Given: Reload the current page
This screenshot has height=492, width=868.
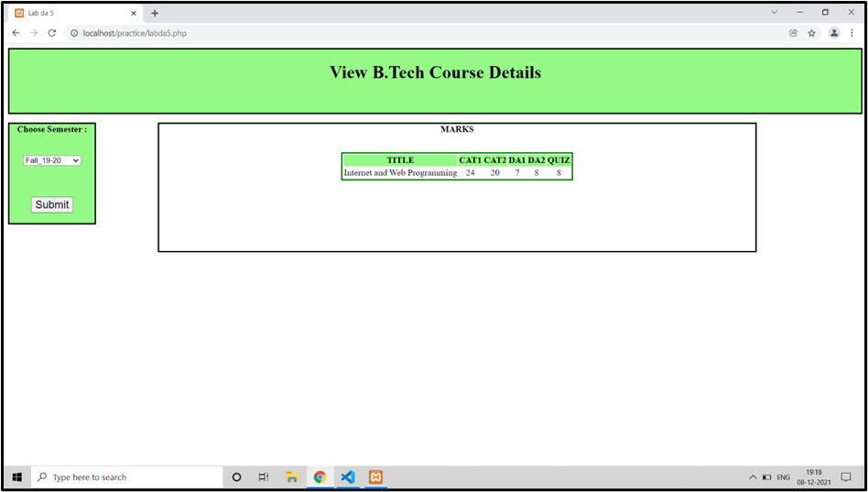Looking at the screenshot, I should pos(52,33).
